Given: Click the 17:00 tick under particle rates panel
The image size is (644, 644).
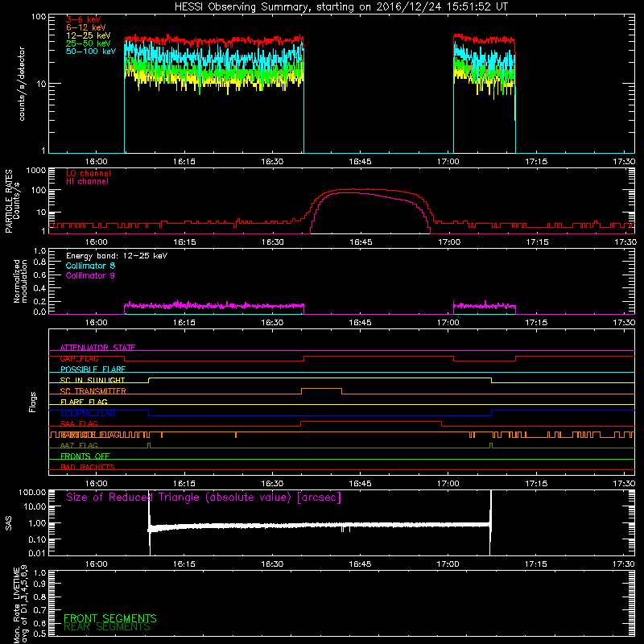Looking at the screenshot, I should tap(449, 242).
